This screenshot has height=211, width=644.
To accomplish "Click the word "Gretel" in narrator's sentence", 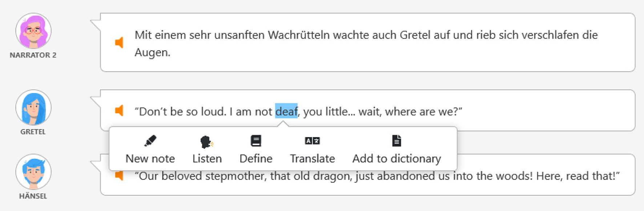I will [x=415, y=35].
